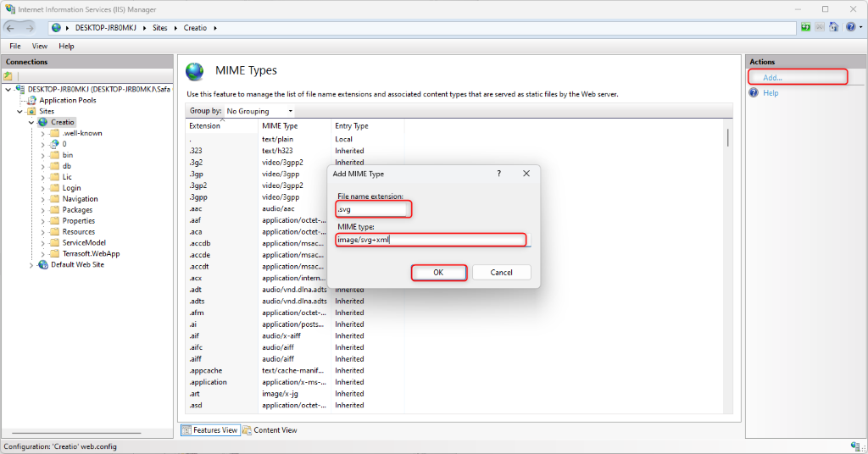868x454 pixels.
Task: Click the Connections pane horizontal scrollbar
Action: click(76, 433)
